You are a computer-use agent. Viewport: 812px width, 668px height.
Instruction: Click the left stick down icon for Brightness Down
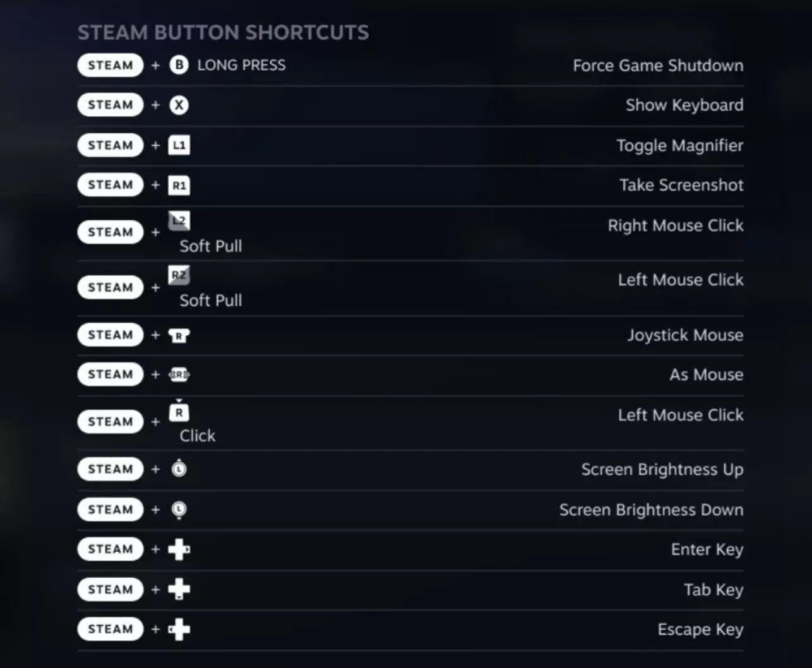(x=179, y=510)
